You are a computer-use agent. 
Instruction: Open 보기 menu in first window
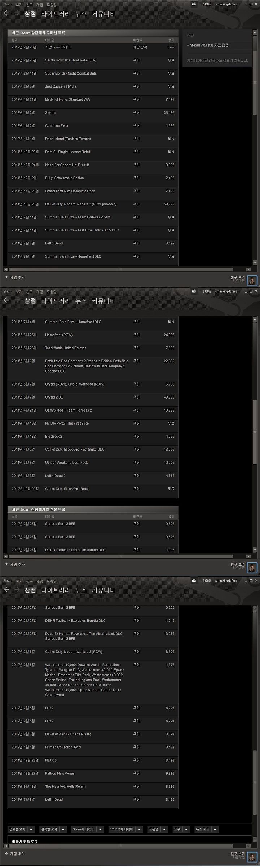(x=19, y=5)
